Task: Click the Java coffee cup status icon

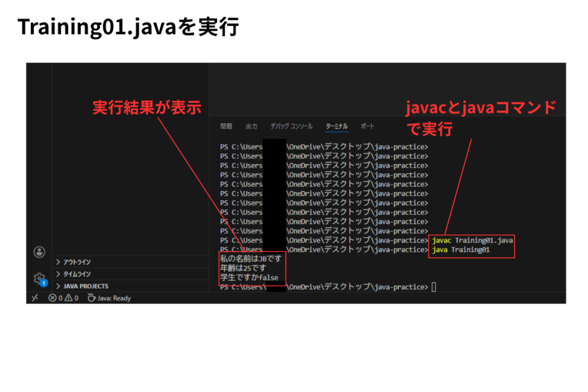Action: click(x=91, y=298)
